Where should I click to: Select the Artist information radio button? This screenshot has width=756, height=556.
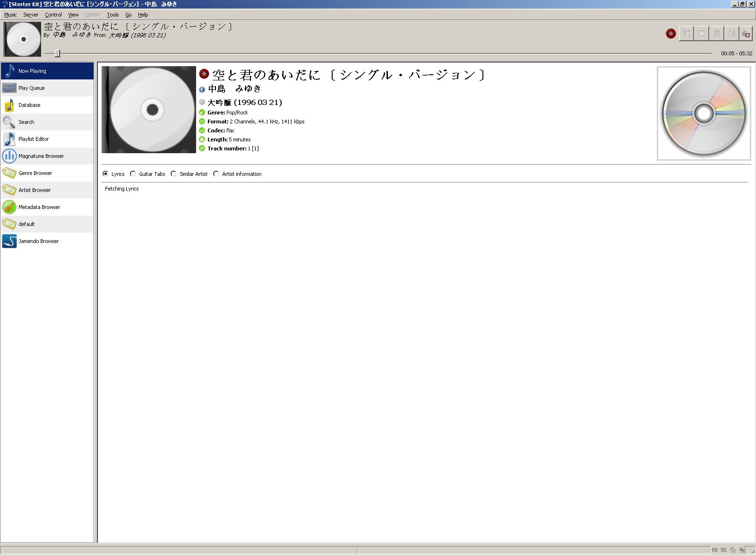tap(216, 174)
